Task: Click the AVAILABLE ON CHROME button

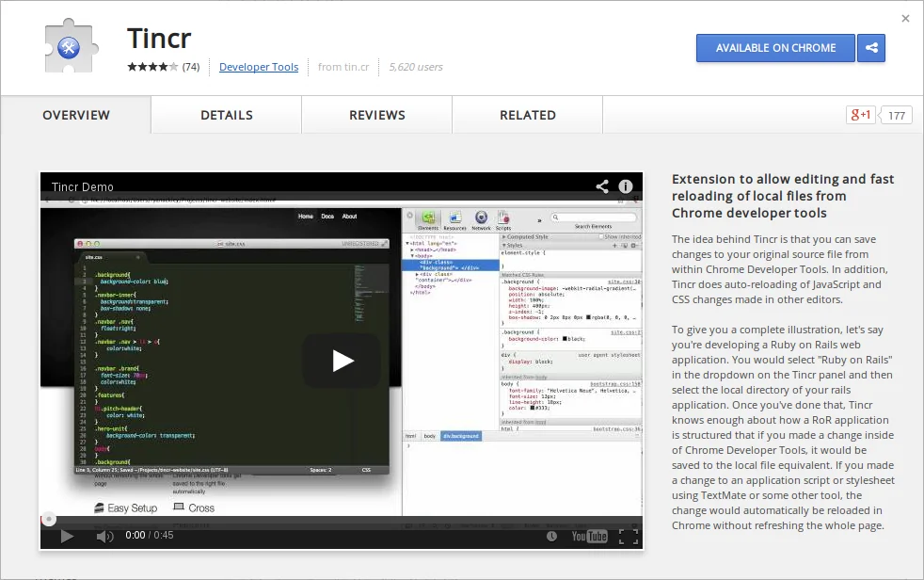Action: [x=775, y=48]
